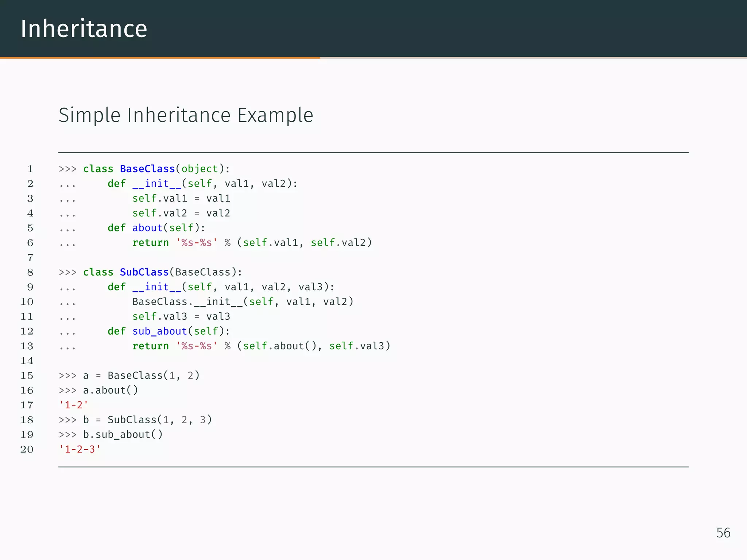Image resolution: width=747 pixels, height=560 pixels.
Task: Click the 'a.about()' line
Action: 98,390
